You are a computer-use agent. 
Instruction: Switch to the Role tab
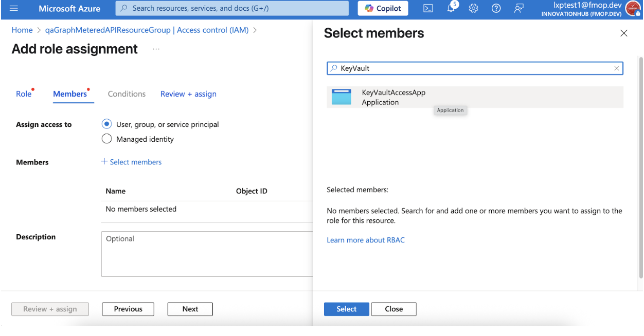coord(24,94)
